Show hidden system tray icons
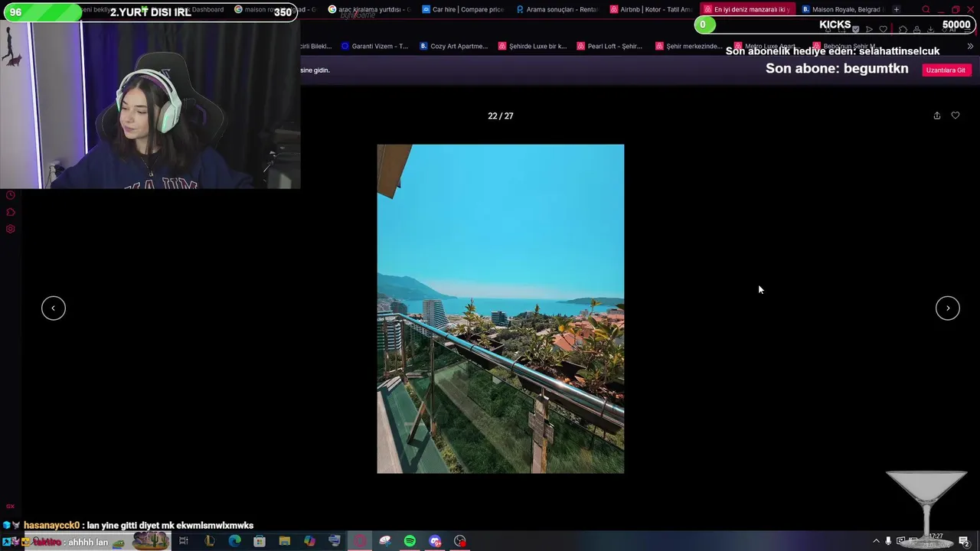Image resolution: width=980 pixels, height=551 pixels. [876, 541]
